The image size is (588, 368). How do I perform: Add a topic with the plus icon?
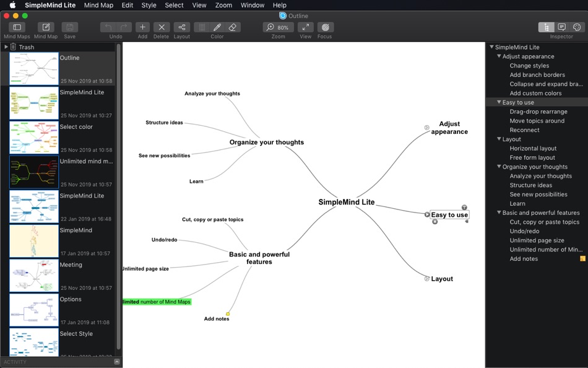point(142,27)
